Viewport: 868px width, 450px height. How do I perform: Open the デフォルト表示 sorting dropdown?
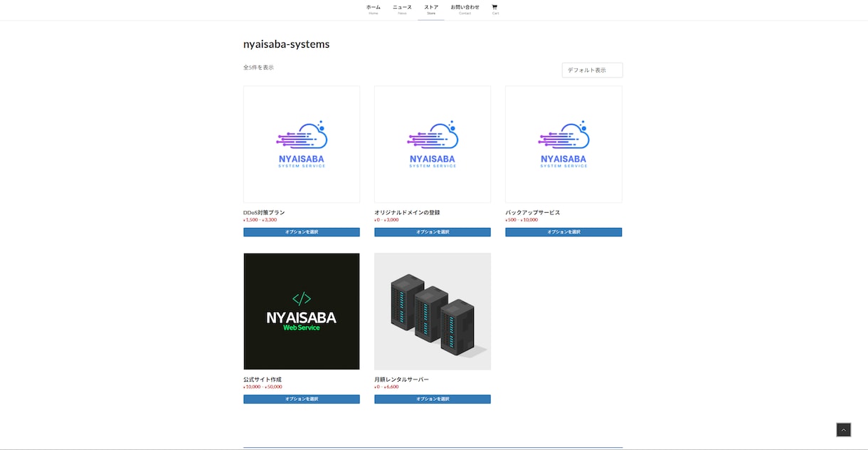coord(592,70)
